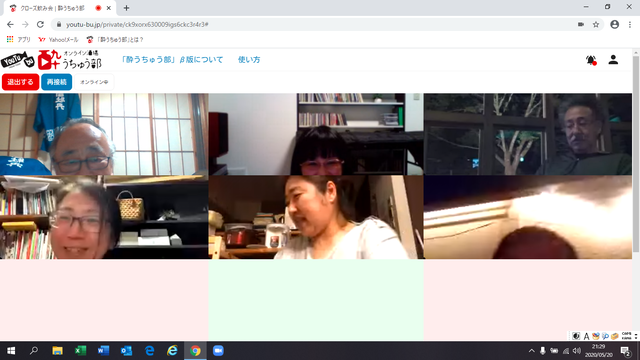
Task: Open the Yahoo!メール bookmark
Action: pyautogui.click(x=58, y=40)
